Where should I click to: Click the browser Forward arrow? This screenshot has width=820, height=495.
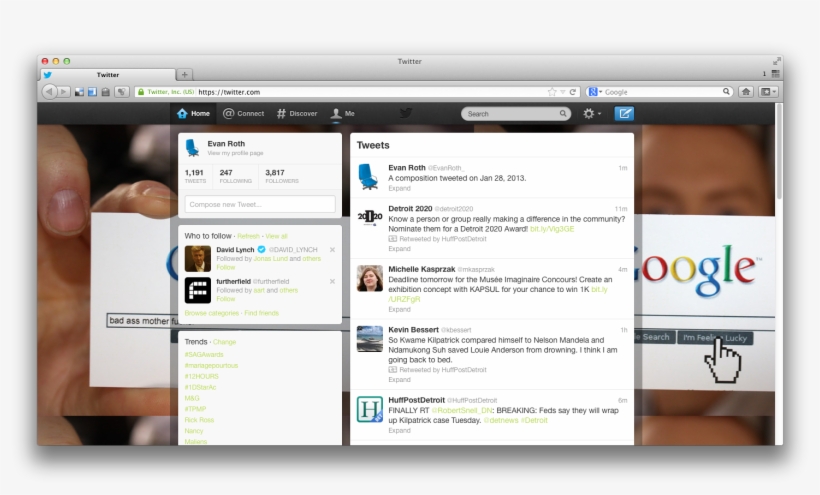click(63, 92)
